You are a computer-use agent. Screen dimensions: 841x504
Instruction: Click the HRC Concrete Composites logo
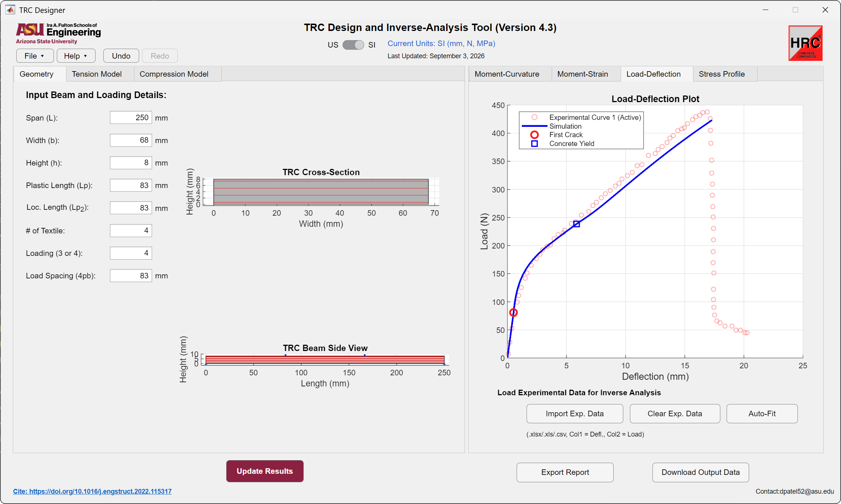(805, 43)
